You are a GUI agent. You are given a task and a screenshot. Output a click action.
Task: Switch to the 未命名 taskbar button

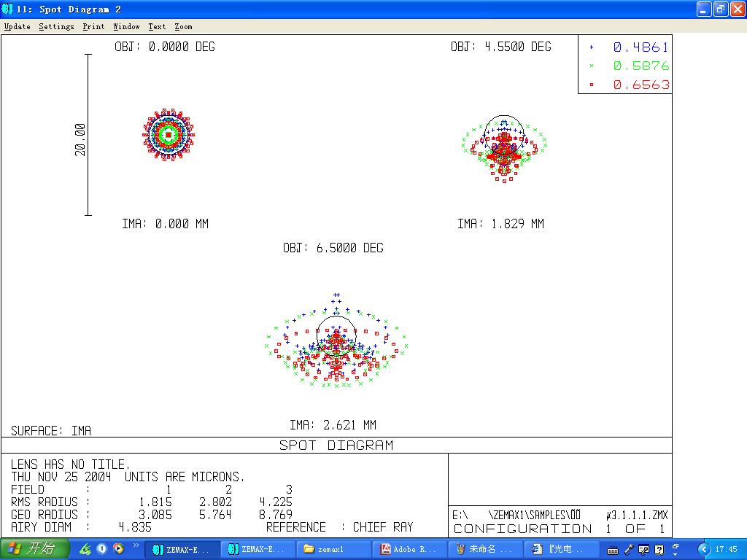(x=484, y=550)
